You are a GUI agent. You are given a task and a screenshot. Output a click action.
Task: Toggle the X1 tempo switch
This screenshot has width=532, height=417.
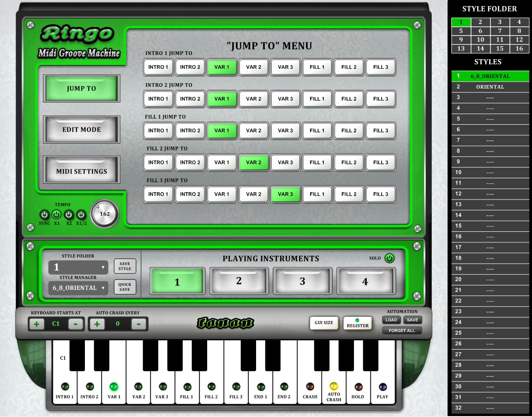[56, 215]
